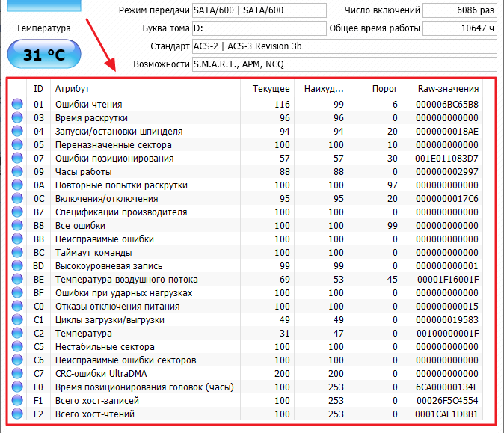Click the Режим передачи field showing SATA/600

point(258,10)
